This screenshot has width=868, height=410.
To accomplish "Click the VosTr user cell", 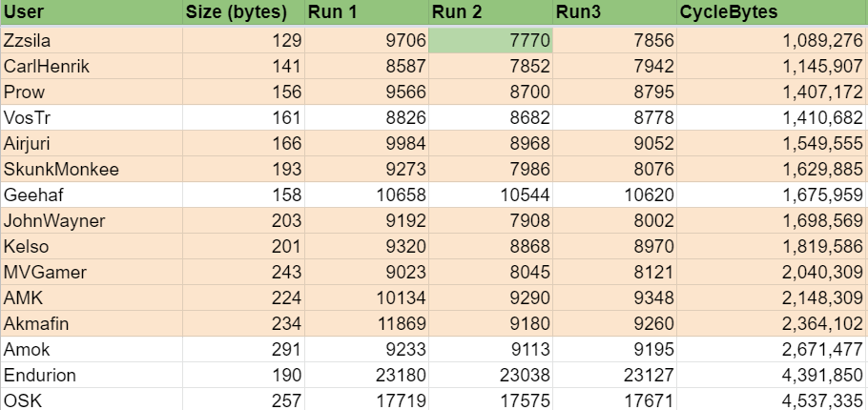I will click(92, 118).
